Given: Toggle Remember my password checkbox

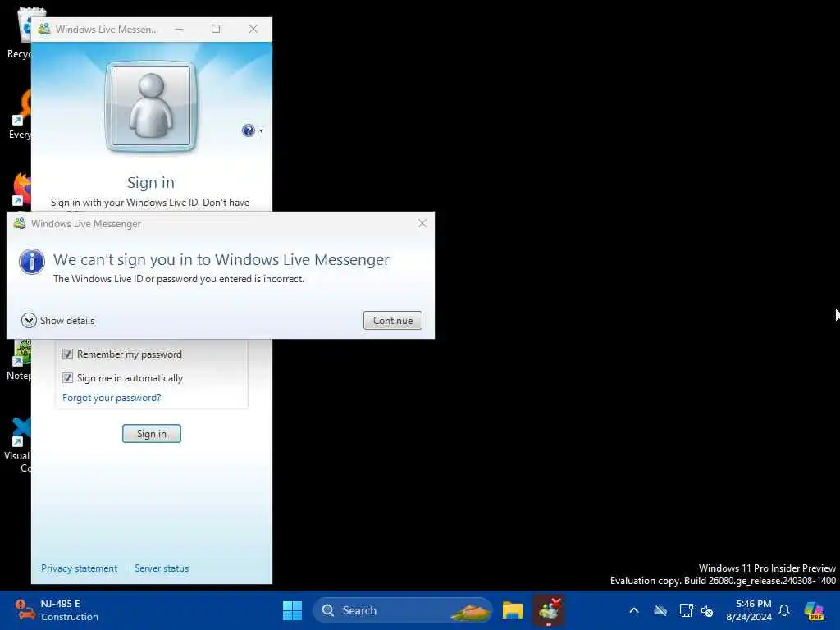Looking at the screenshot, I should point(67,354).
